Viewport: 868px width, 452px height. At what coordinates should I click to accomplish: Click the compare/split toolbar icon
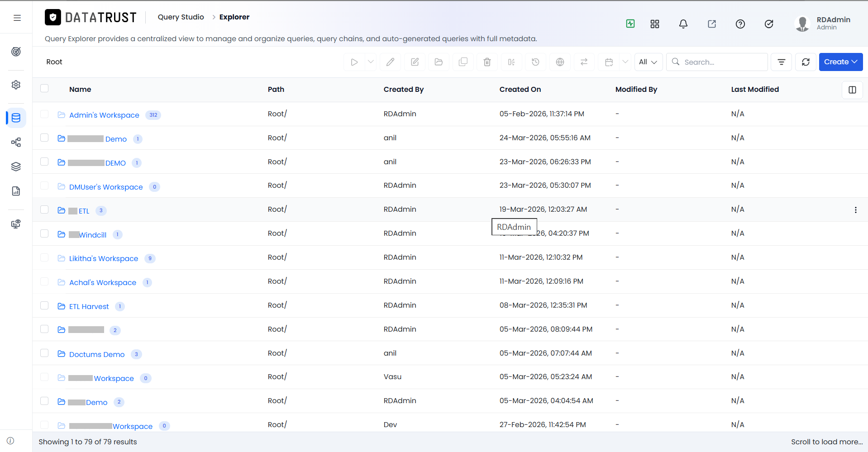(x=511, y=62)
